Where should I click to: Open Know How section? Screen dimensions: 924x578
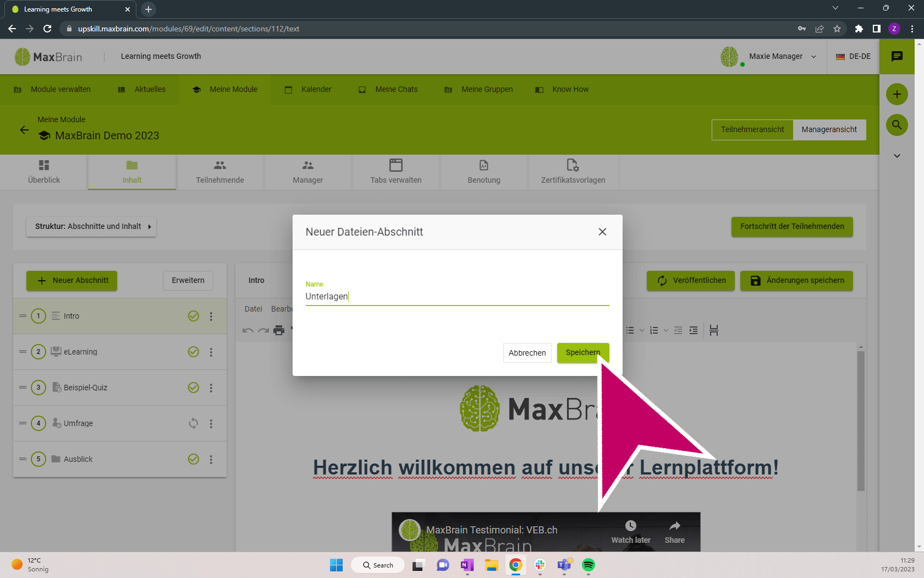click(x=562, y=89)
